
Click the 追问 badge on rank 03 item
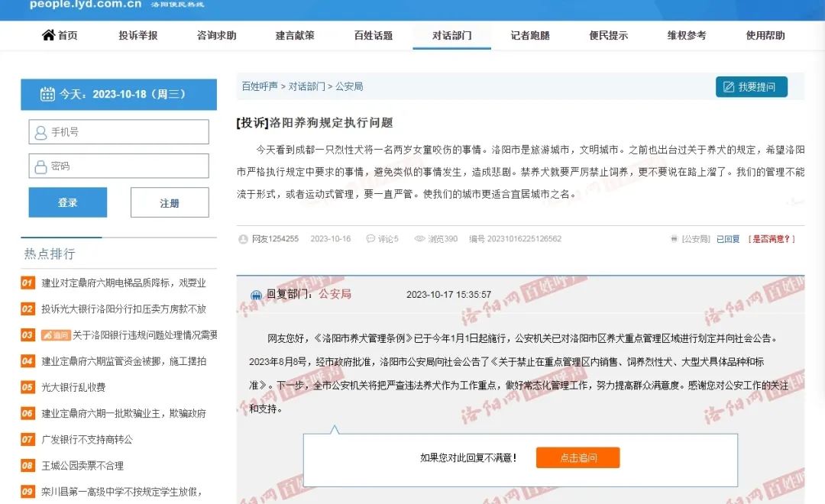56,335
